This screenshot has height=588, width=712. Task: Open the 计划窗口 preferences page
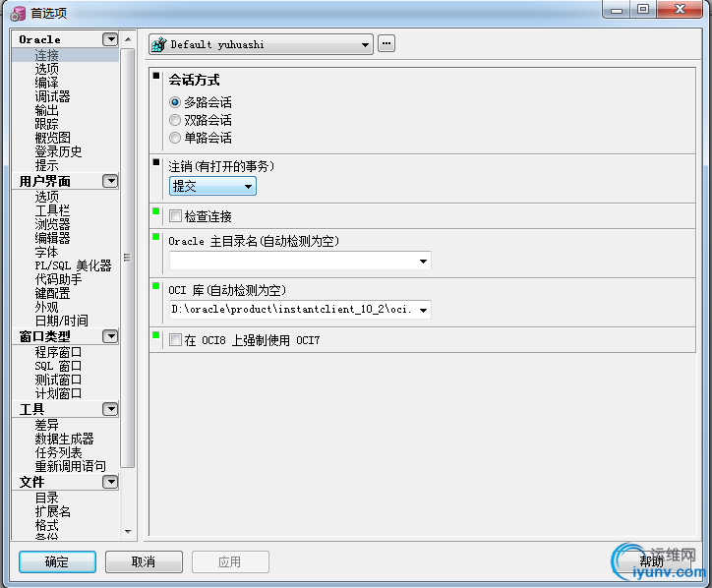(59, 393)
